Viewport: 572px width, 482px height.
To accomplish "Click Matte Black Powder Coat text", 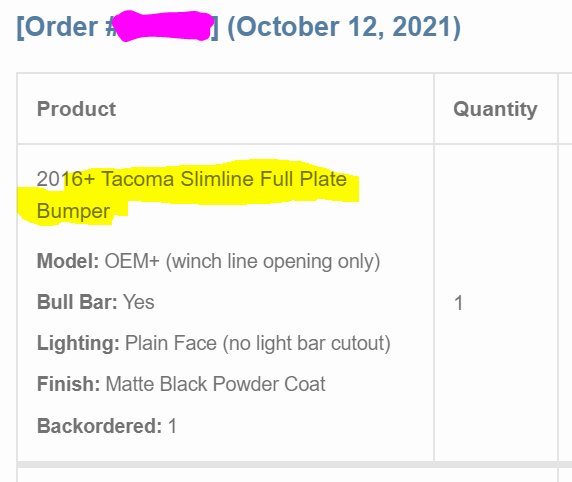I will (x=215, y=384).
